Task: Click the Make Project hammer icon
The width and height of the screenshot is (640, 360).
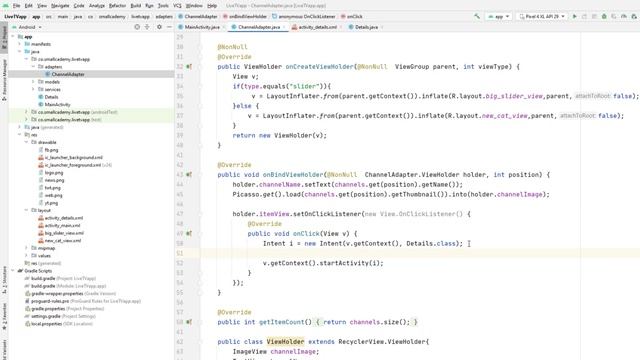Action: [x=477, y=16]
